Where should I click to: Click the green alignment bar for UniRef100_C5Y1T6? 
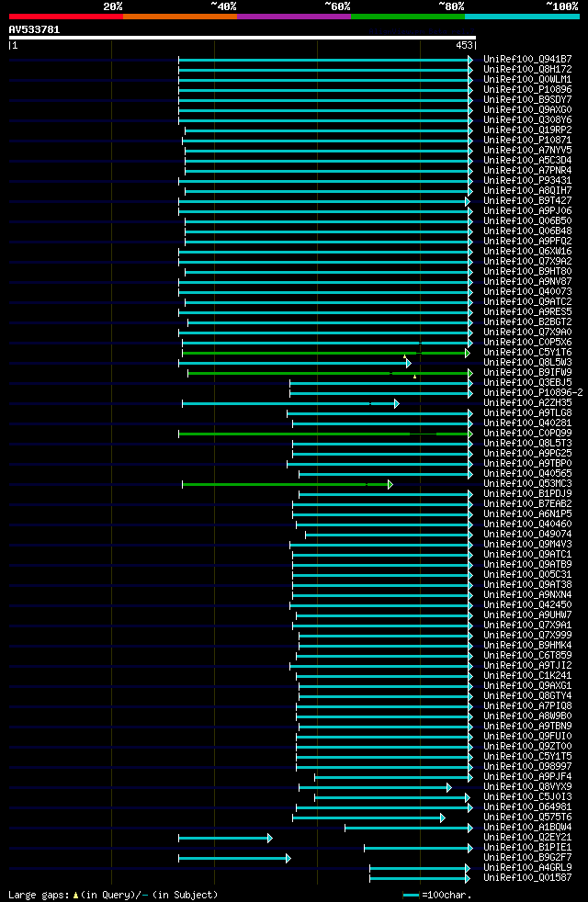tap(325, 353)
